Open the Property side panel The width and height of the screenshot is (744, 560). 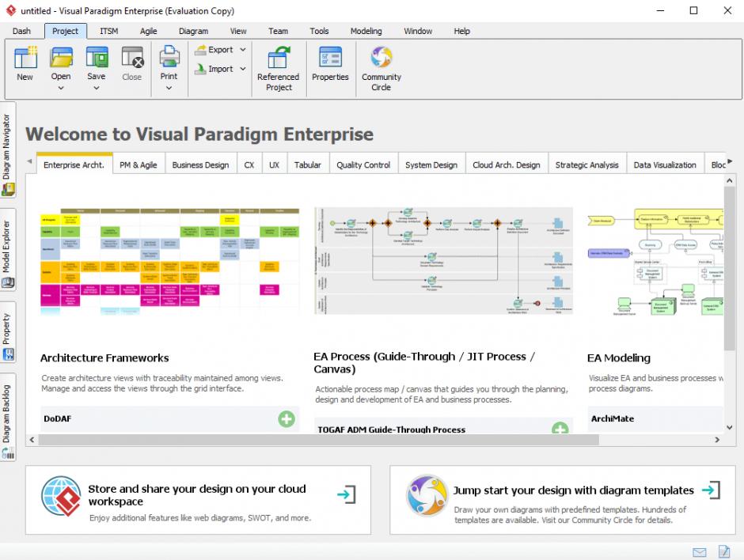click(x=7, y=332)
